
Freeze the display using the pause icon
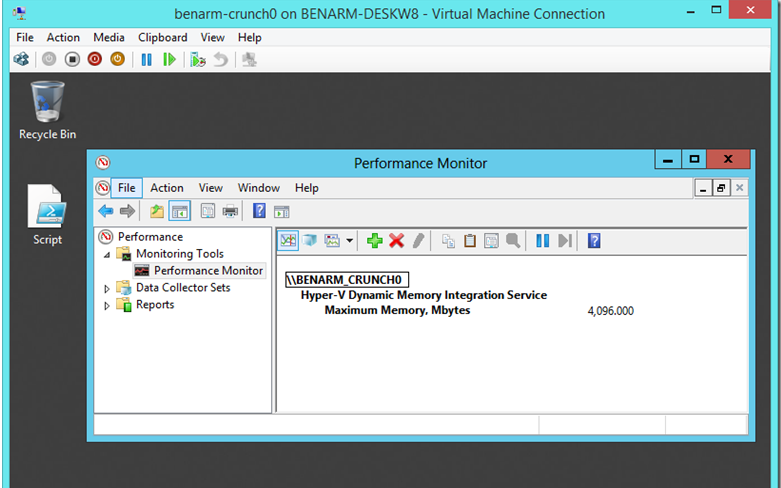pyautogui.click(x=542, y=240)
